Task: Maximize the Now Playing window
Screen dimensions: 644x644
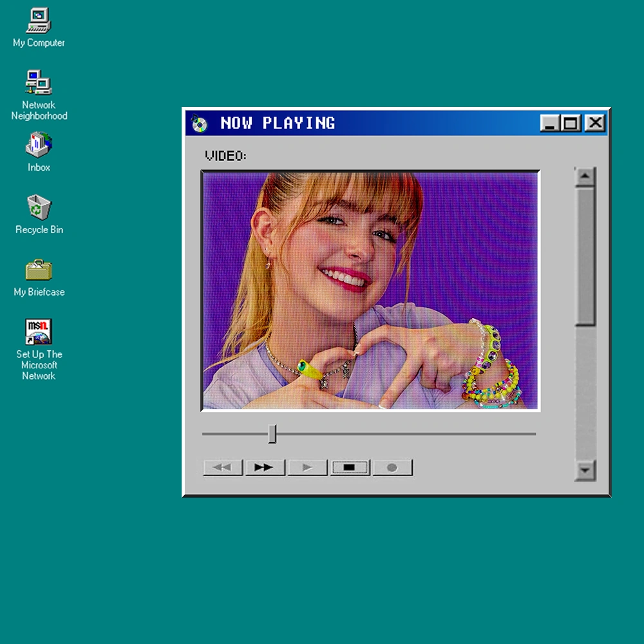Action: click(571, 123)
